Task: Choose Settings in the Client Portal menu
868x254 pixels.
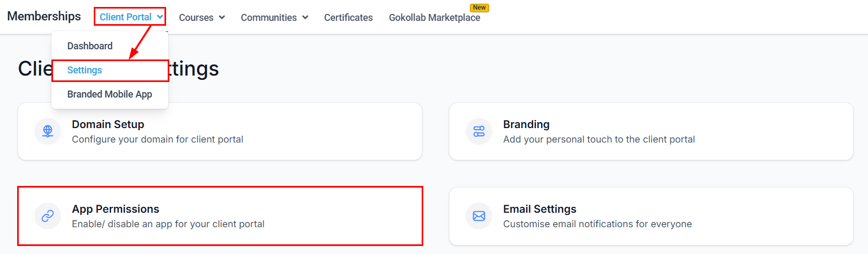Action: (x=85, y=70)
